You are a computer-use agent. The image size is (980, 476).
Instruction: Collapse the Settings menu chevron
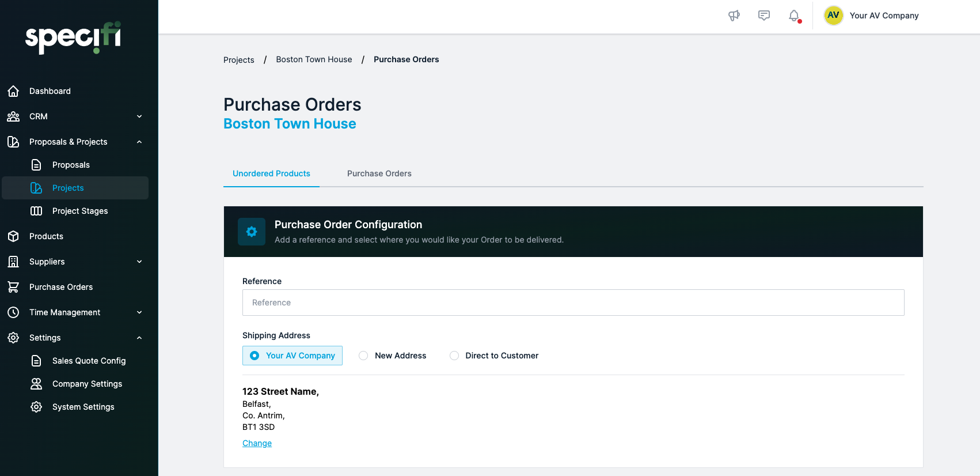pos(139,338)
